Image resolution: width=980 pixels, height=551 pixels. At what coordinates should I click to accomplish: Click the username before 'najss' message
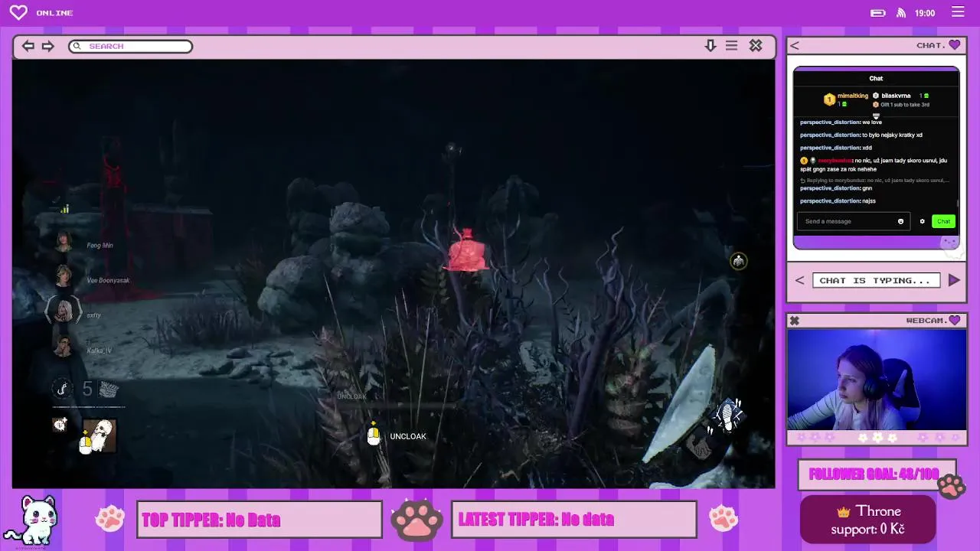[830, 201]
